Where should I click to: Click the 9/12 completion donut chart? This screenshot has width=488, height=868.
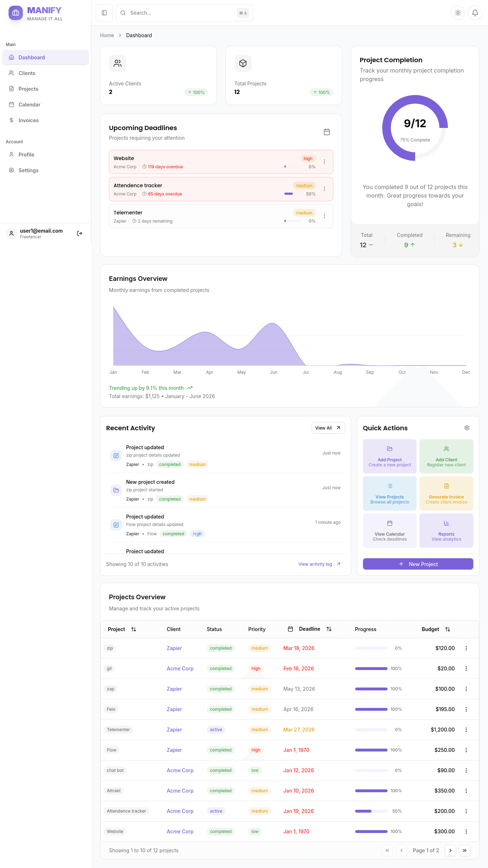coord(415,128)
